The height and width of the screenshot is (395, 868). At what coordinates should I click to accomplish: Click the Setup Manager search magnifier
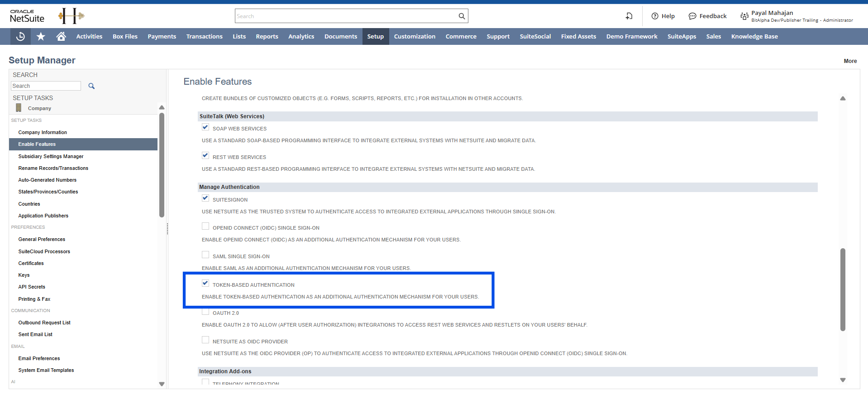91,86
